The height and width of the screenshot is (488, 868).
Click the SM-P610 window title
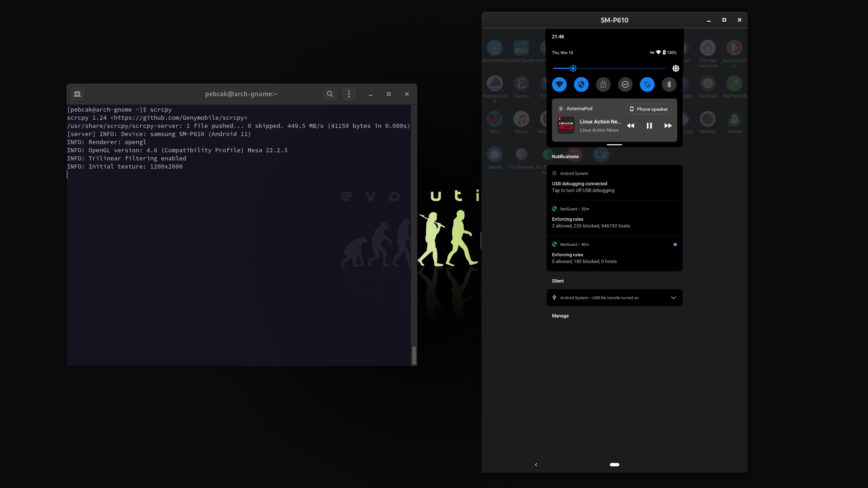click(x=614, y=20)
